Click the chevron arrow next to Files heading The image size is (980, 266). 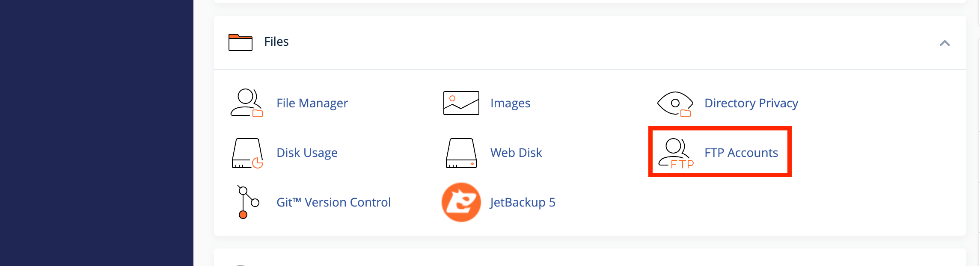[944, 43]
